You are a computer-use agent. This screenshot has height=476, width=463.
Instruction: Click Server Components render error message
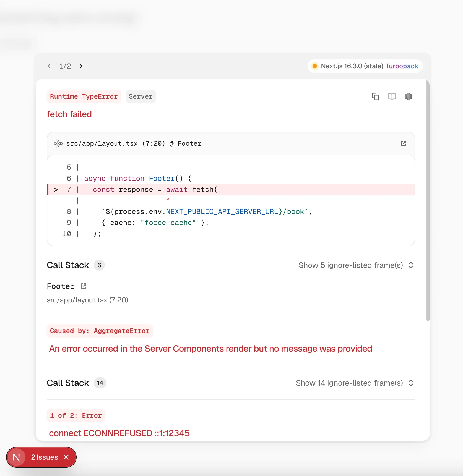[210, 349]
